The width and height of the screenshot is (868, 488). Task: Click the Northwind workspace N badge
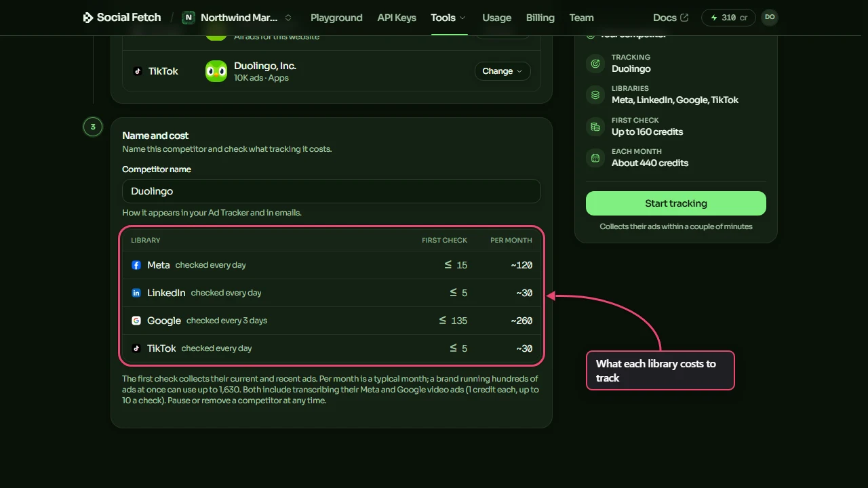tap(189, 18)
